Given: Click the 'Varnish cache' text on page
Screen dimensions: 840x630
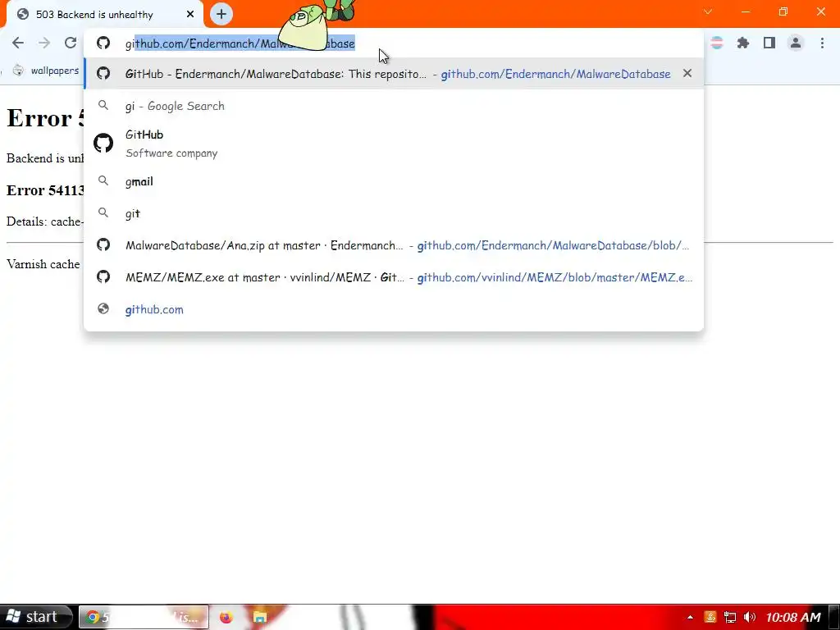Looking at the screenshot, I should pos(43,264).
